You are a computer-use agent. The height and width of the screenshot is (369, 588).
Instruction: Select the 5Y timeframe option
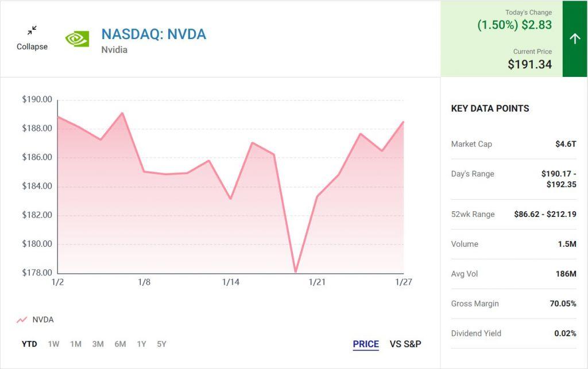(x=161, y=344)
